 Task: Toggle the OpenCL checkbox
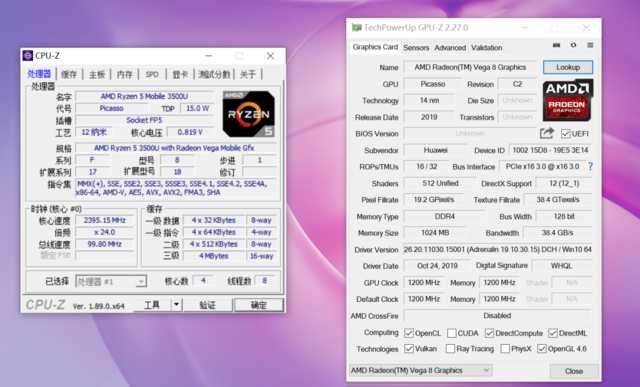coord(409,333)
